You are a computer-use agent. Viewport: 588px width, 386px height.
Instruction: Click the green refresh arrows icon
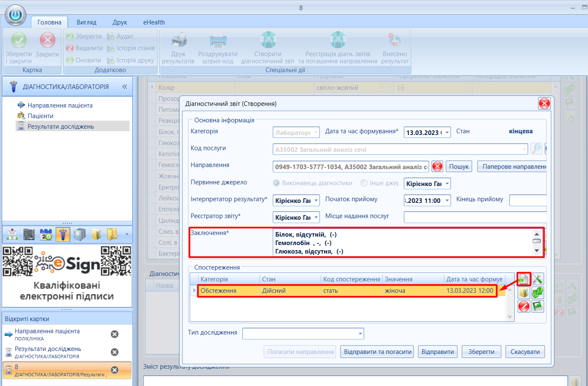coord(537,292)
